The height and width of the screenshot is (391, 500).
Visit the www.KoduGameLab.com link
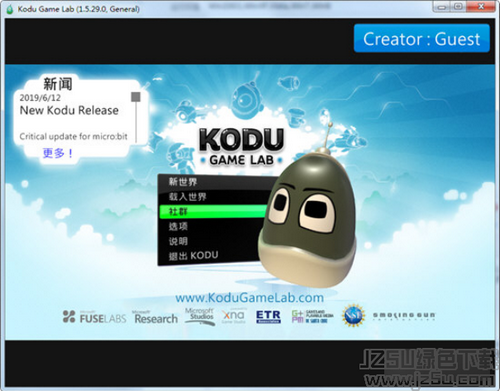(x=249, y=298)
